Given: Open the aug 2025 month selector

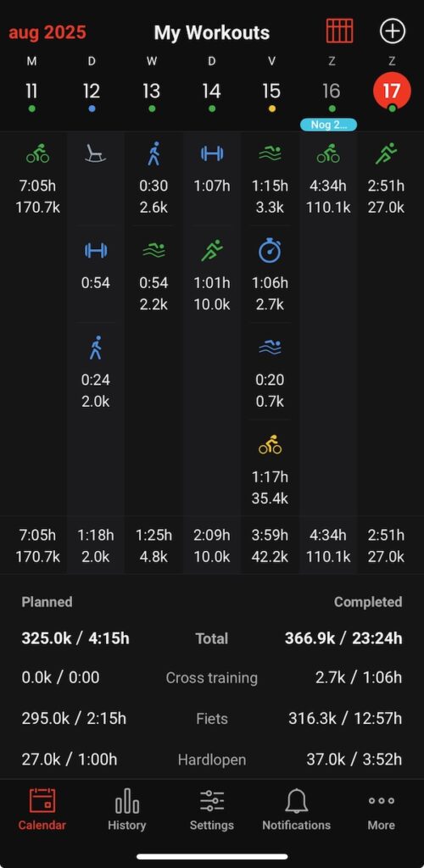Looking at the screenshot, I should click(47, 32).
